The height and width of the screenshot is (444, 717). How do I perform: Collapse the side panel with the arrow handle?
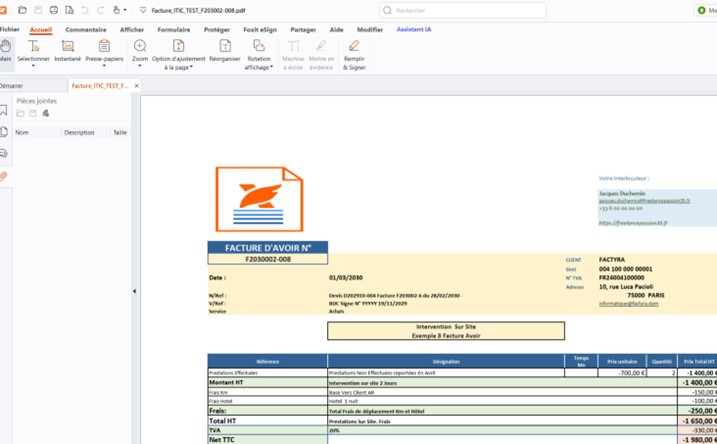point(134,291)
